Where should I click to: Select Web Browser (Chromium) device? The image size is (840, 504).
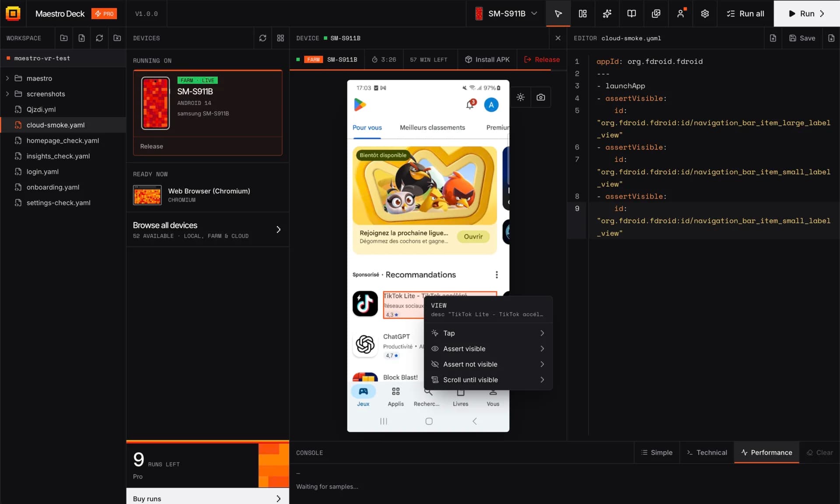point(207,195)
